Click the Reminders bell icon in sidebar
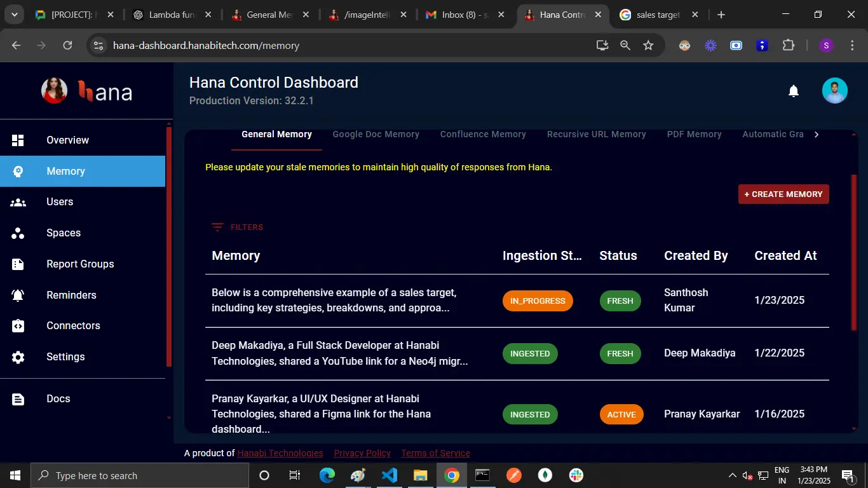868x488 pixels. click(x=18, y=295)
